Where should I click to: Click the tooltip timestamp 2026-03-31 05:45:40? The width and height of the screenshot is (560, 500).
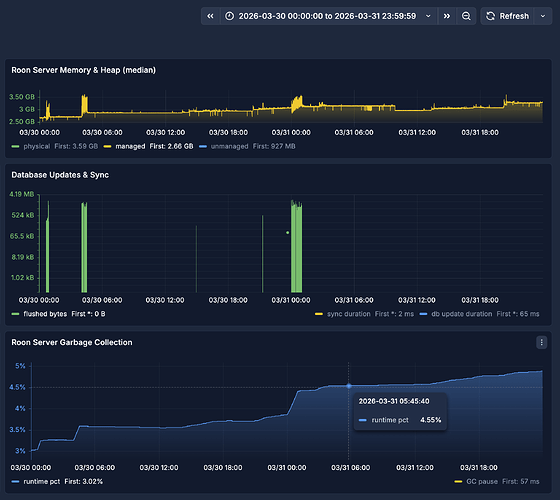[x=394, y=401]
